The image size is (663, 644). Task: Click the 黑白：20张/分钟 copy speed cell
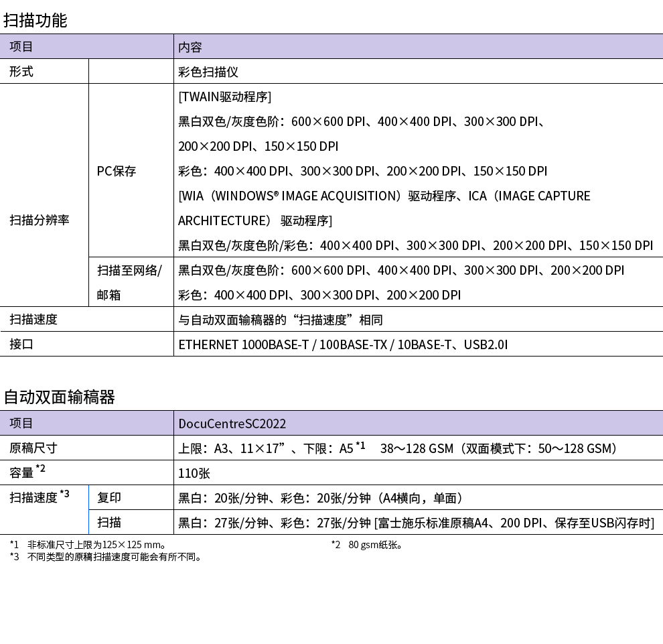point(321,498)
